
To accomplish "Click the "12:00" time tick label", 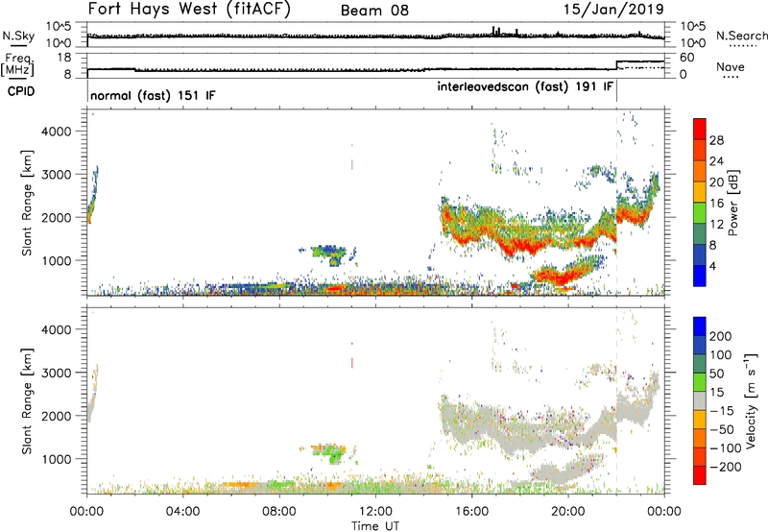I will tap(375, 512).
